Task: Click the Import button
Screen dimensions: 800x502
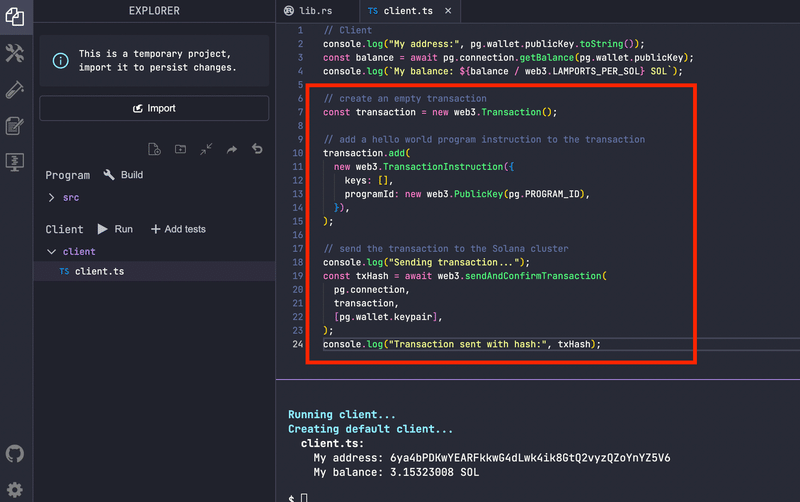Action: (x=154, y=108)
